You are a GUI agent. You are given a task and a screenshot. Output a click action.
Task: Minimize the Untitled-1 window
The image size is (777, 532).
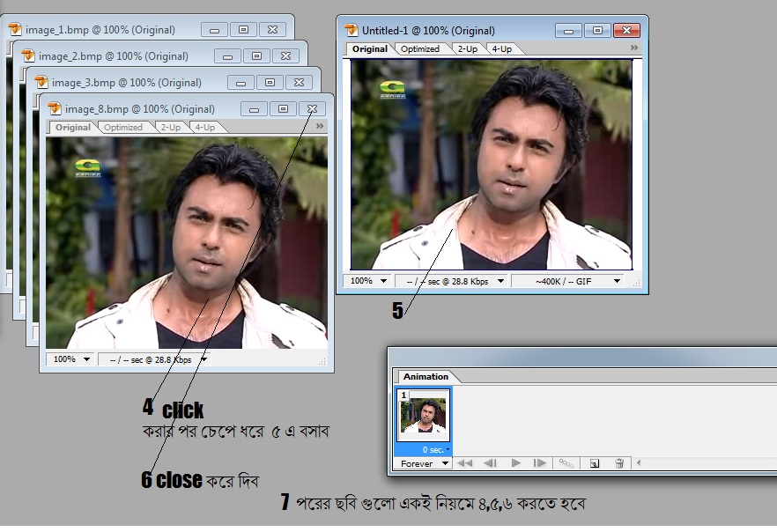(x=569, y=30)
